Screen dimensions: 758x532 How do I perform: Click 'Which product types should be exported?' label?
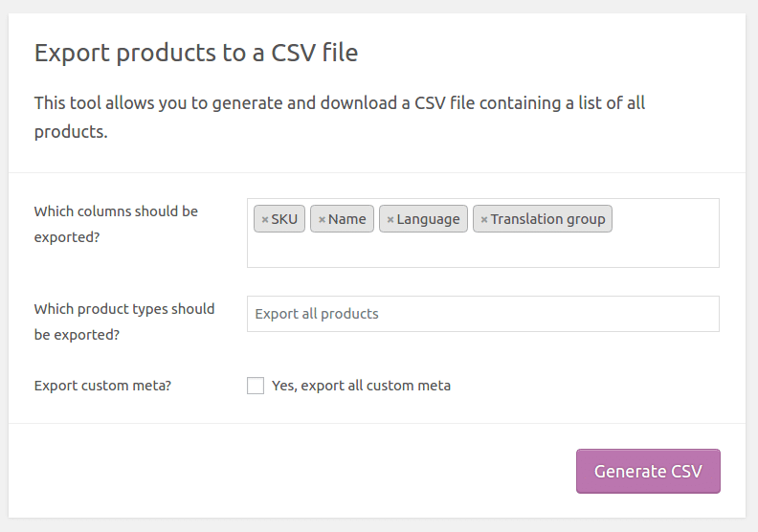[124, 321]
